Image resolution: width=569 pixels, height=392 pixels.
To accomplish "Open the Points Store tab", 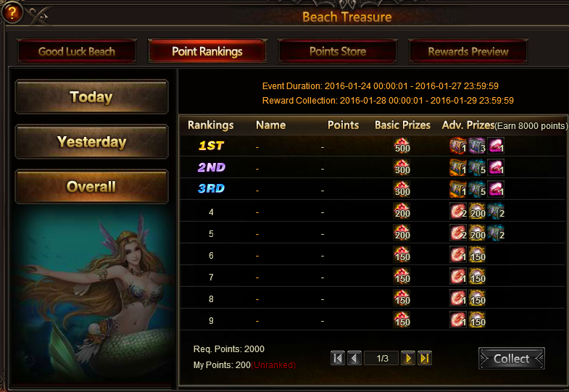I will [x=338, y=51].
